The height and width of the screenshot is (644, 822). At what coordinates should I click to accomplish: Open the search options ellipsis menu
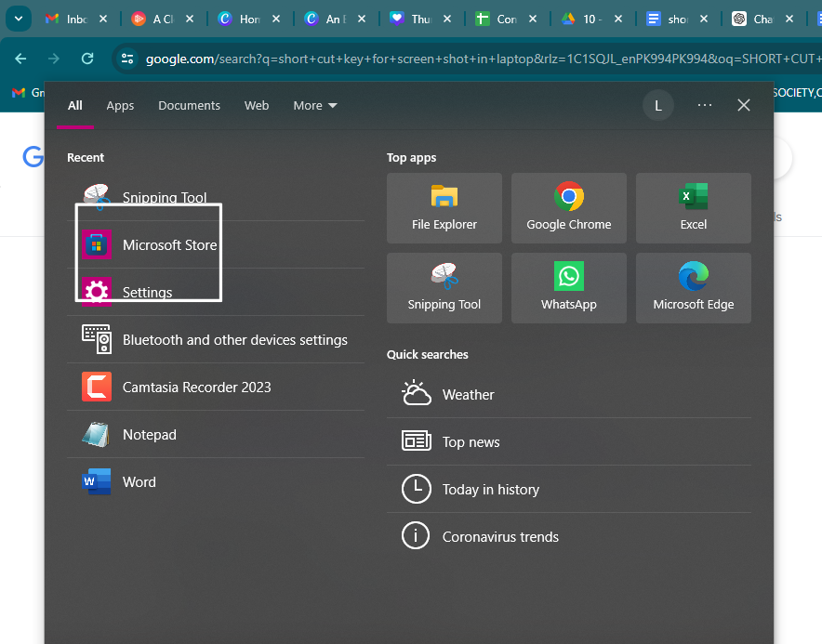pyautogui.click(x=704, y=105)
